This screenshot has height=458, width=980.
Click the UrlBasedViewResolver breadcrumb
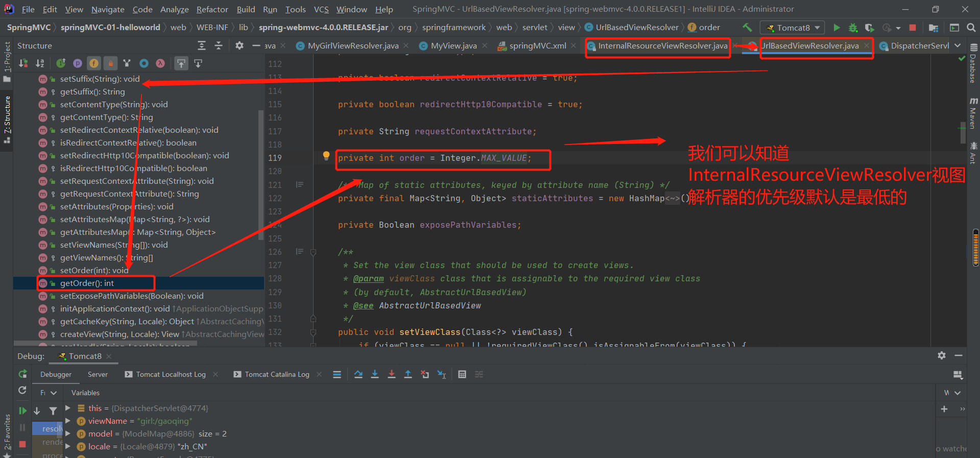coord(637,28)
